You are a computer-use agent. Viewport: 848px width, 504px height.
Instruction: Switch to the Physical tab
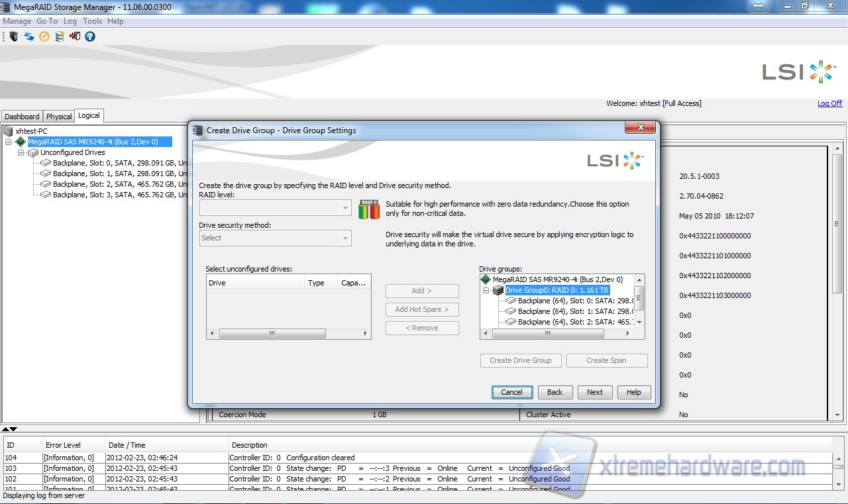point(59,117)
